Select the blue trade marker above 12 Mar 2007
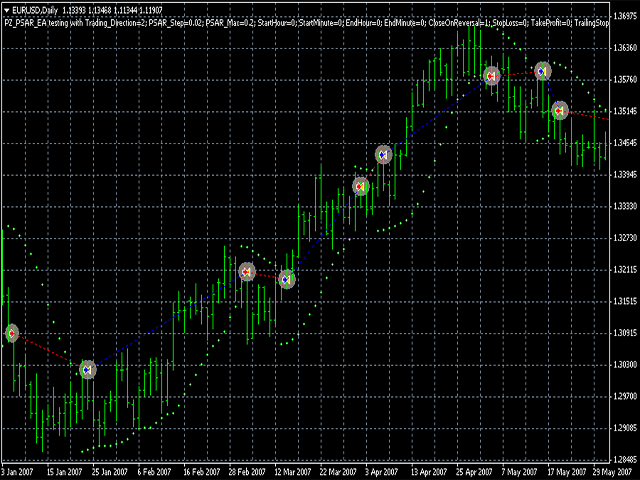 pyautogui.click(x=287, y=280)
